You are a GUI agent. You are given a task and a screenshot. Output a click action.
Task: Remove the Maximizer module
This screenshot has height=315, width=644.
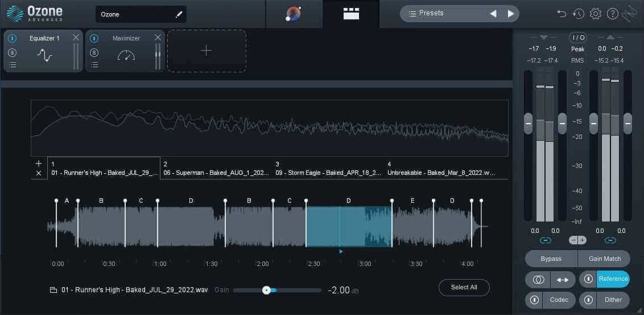158,38
